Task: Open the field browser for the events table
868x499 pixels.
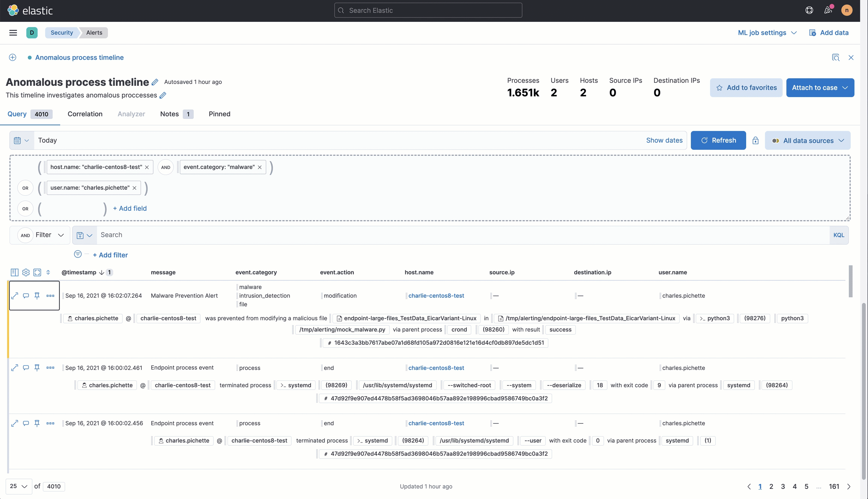Action: [x=15, y=272]
